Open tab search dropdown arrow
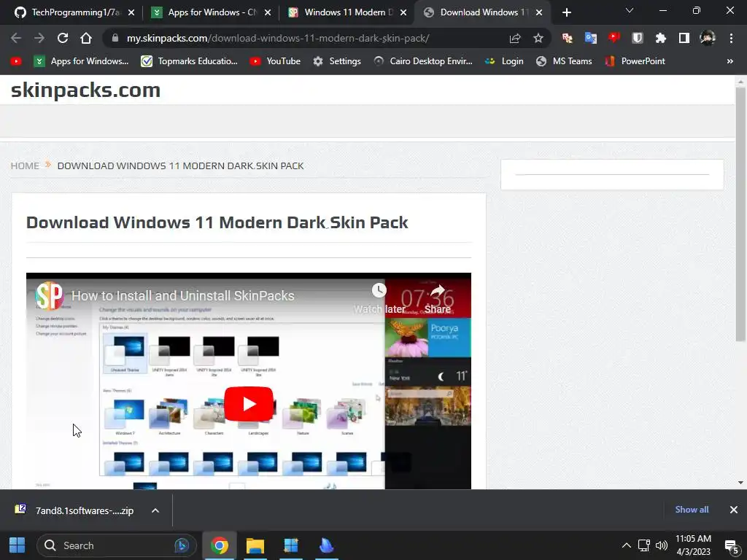The image size is (747, 560). 630,10
